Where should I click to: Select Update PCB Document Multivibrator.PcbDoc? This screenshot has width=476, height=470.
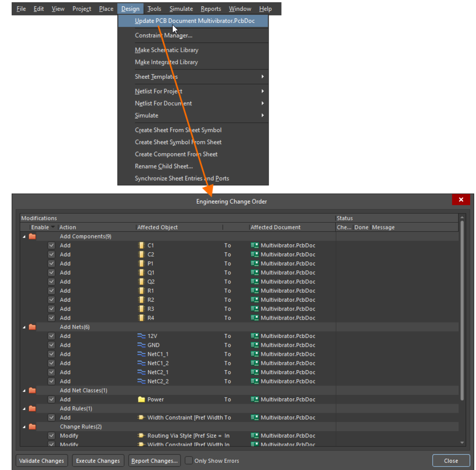coord(194,21)
